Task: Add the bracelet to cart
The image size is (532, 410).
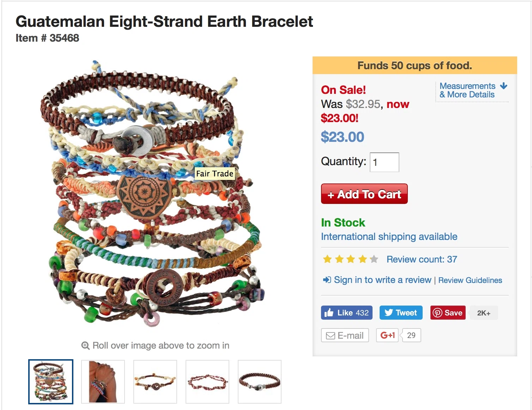Action: click(364, 194)
